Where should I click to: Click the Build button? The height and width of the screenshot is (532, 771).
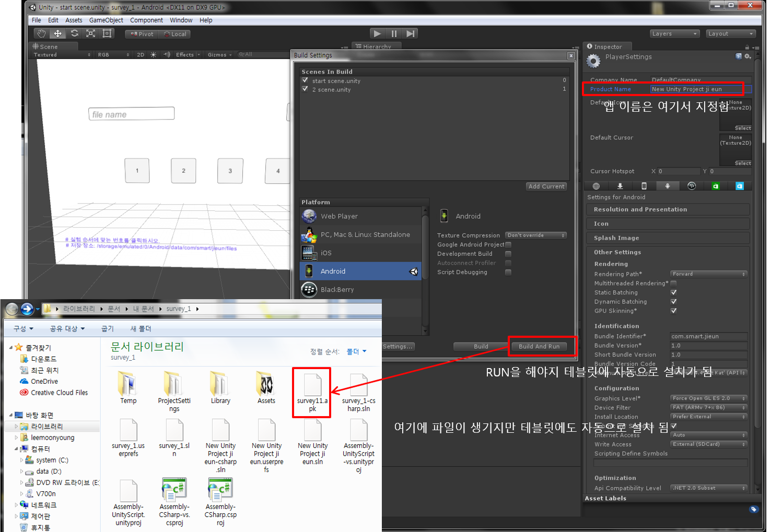click(x=481, y=346)
